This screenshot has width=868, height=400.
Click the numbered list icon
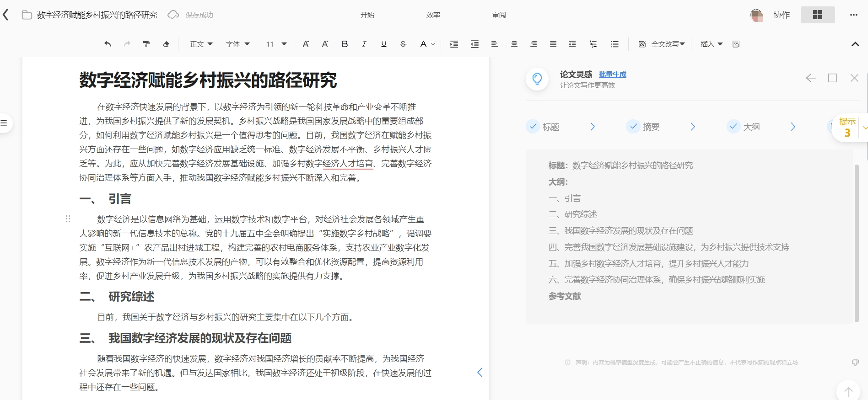(593, 44)
